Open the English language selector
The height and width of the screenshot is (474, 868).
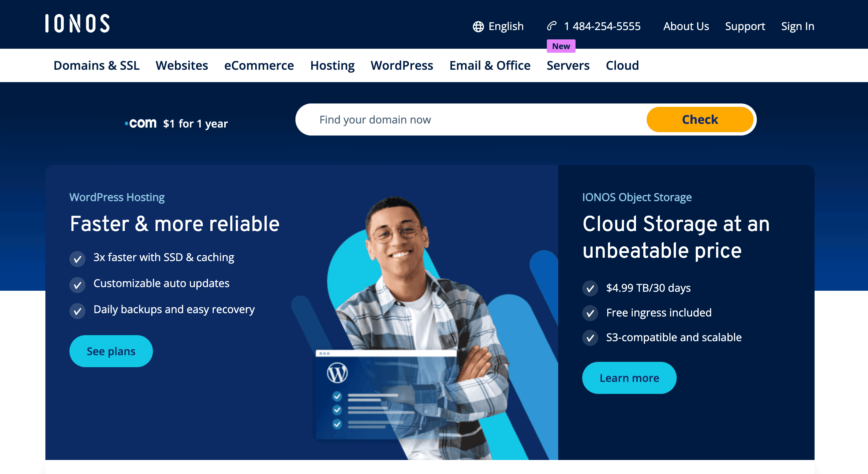tap(506, 26)
